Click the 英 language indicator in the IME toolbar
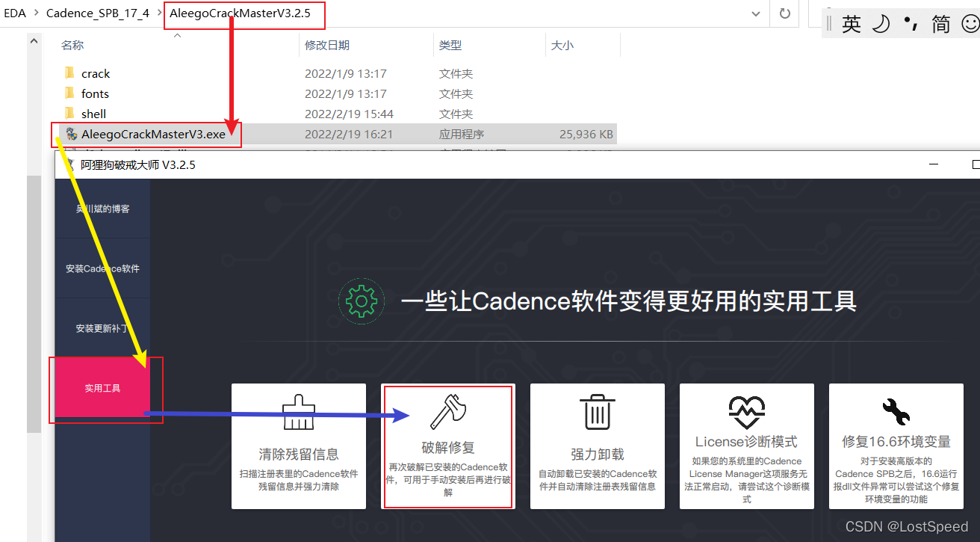Viewport: 980px width, 542px height. (x=852, y=24)
